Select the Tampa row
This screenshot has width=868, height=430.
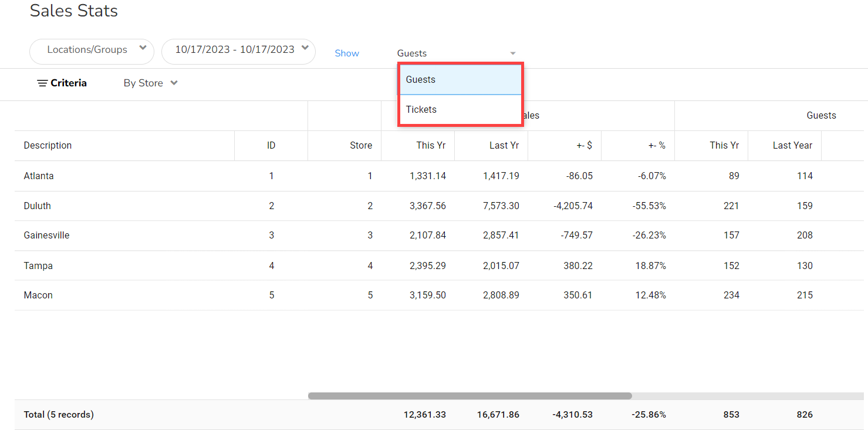pos(38,266)
